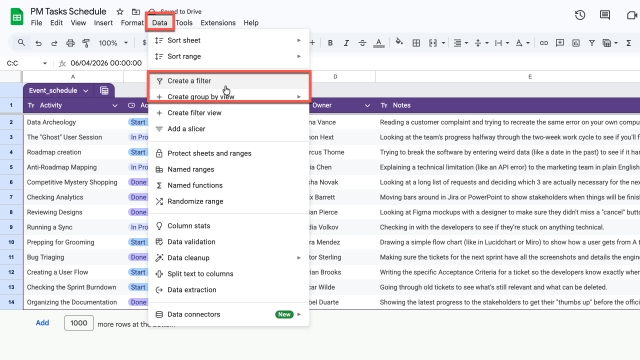This screenshot has height=360, width=640.
Task: Choose Sort sheet from Data menu
Action: tap(229, 40)
